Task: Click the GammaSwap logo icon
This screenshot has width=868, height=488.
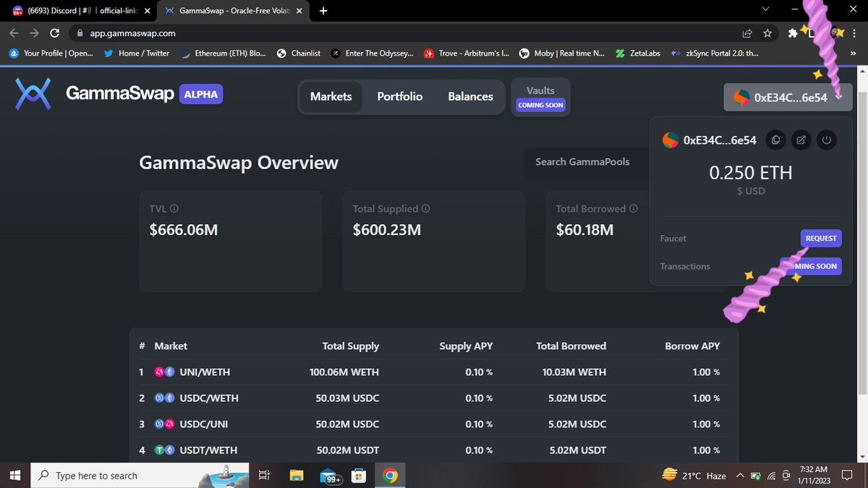Action: coord(33,95)
